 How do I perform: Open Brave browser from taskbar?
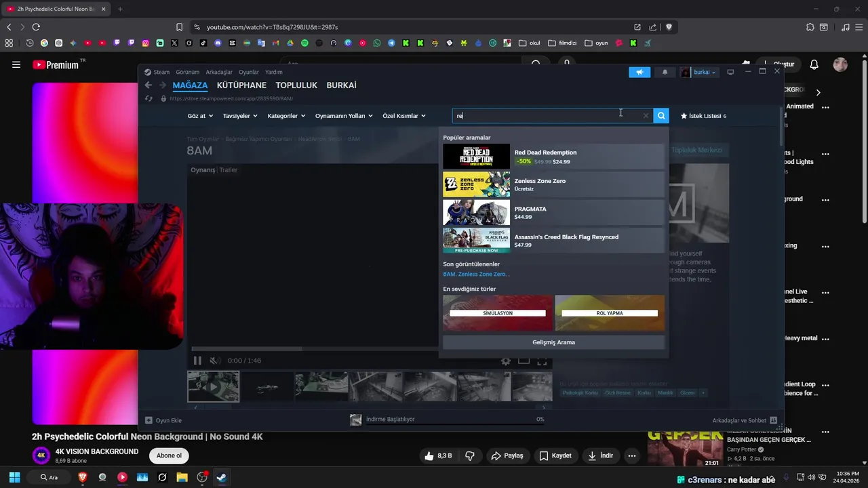tap(83, 477)
